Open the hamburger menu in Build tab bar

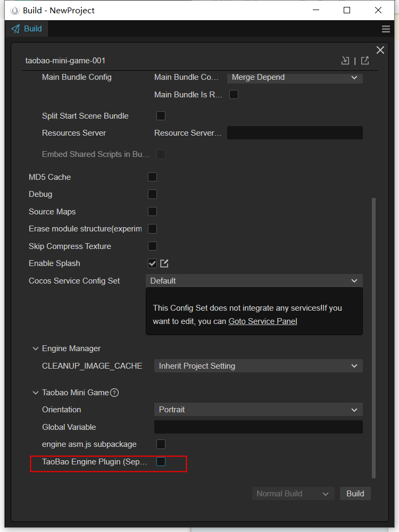pyautogui.click(x=386, y=29)
